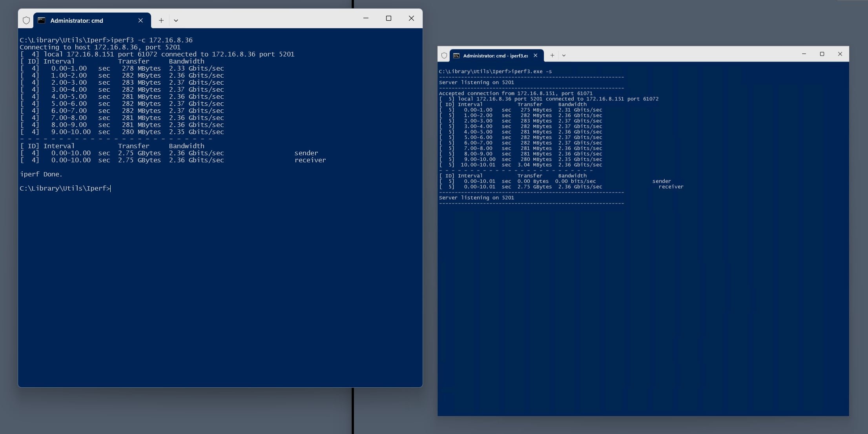Image resolution: width=868 pixels, height=434 pixels.
Task: Maximize the left cmd window
Action: tap(388, 18)
